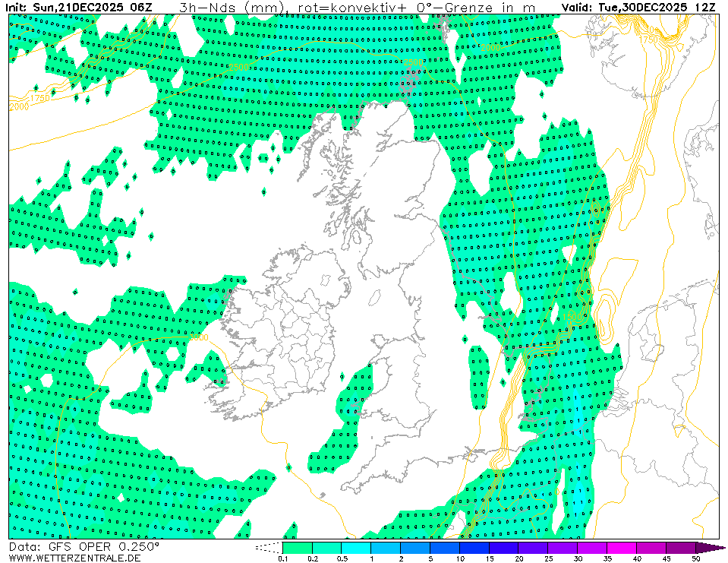Choose the legend swatch between 10 and 15

pyautogui.click(x=474, y=547)
